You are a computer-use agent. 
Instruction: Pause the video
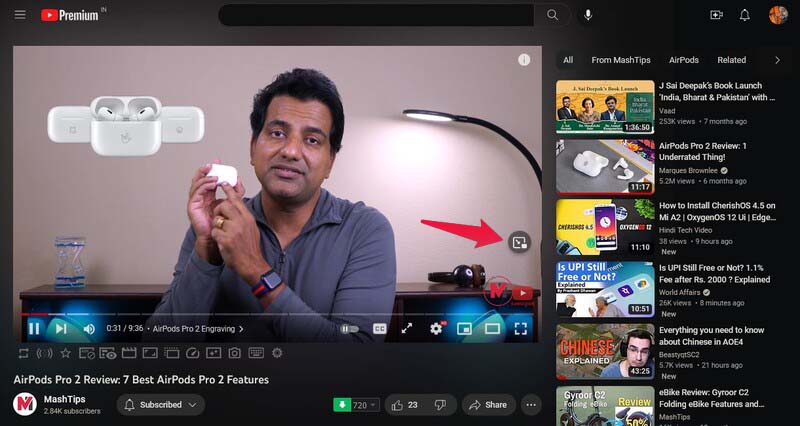pyautogui.click(x=34, y=329)
